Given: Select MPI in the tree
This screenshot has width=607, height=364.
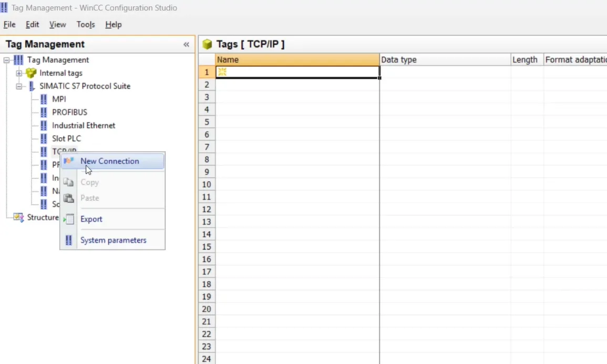Looking at the screenshot, I should [59, 99].
